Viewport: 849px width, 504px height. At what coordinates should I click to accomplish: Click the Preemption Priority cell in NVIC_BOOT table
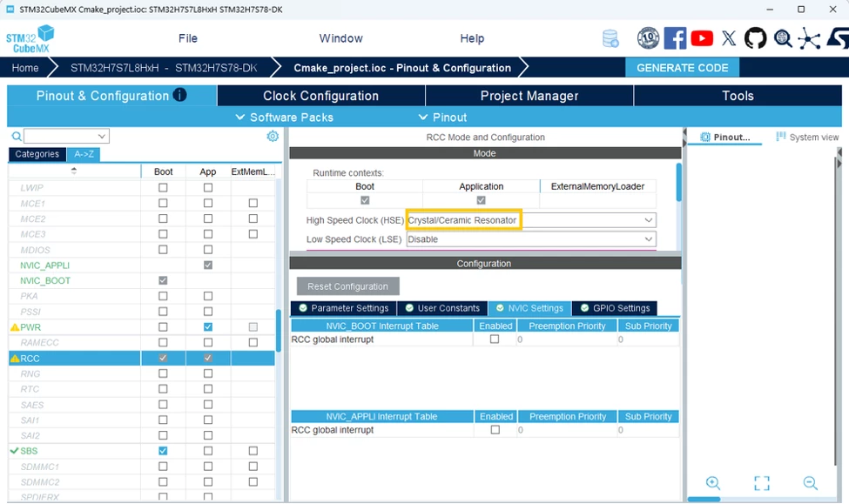[566, 339]
